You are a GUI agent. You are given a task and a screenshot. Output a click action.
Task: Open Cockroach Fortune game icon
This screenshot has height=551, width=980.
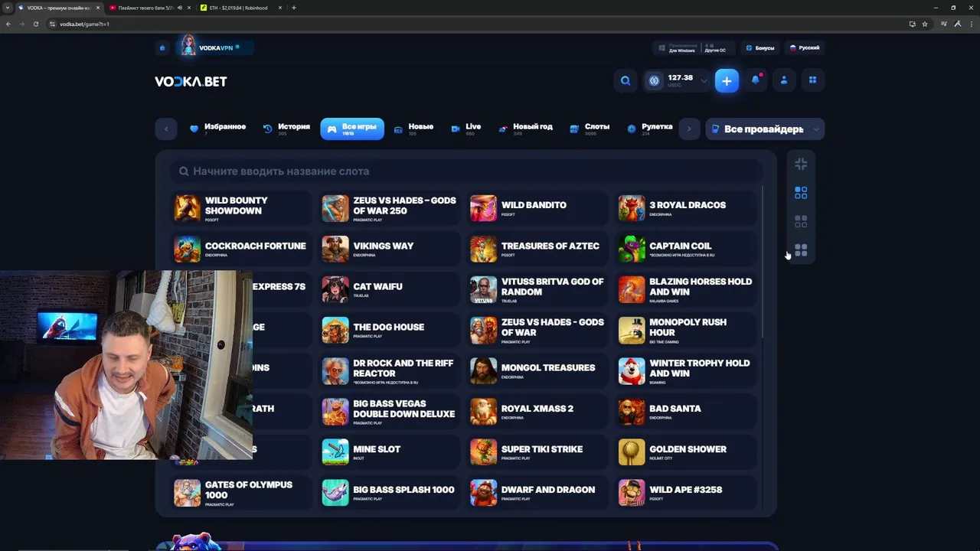click(x=187, y=249)
